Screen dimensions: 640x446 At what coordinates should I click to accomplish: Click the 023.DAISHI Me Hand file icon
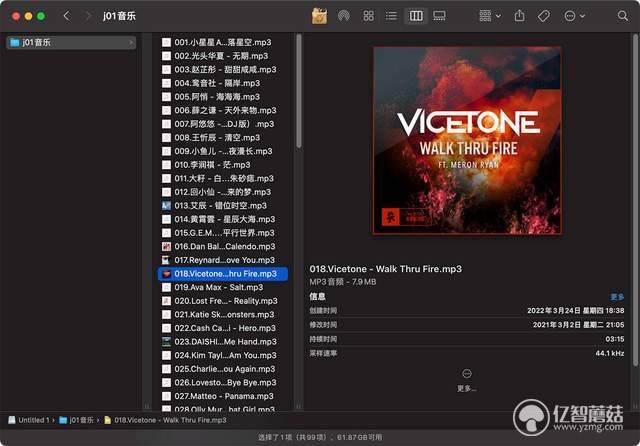[x=166, y=342]
